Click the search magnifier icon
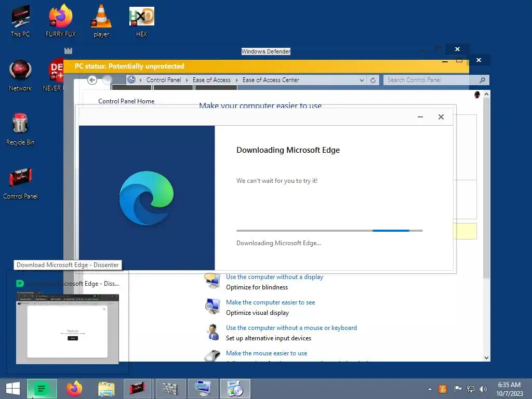This screenshot has width=532, height=399. click(x=483, y=80)
